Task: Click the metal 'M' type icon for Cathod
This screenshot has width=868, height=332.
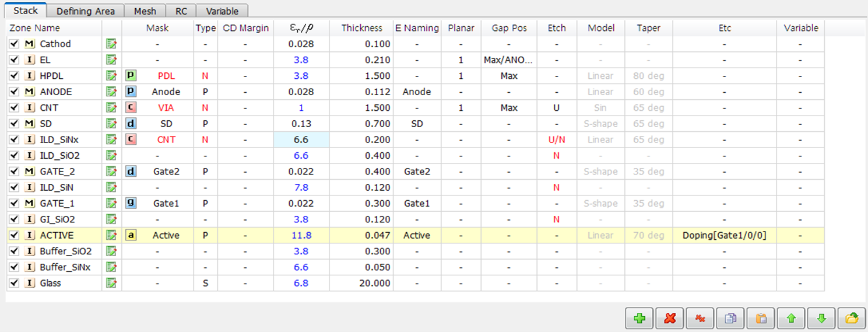Action: pos(30,44)
